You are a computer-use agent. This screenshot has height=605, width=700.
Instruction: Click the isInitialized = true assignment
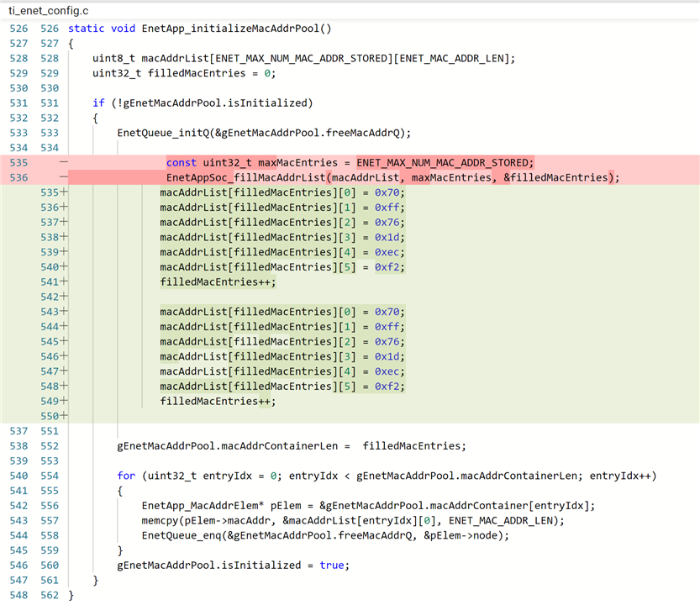click(x=233, y=566)
